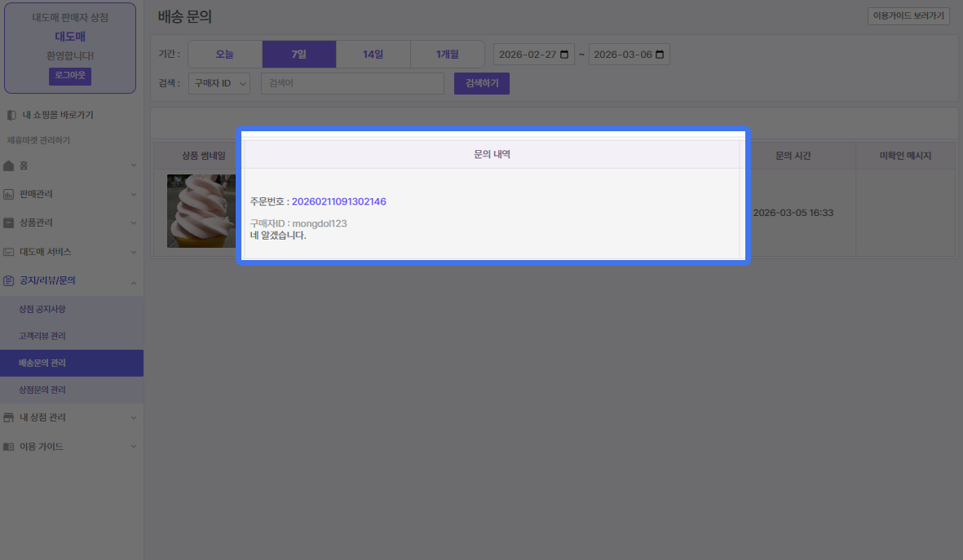Viewport: 963px width, 560px height.
Task: Click the 내 상점 관리 store icon
Action: click(x=9, y=417)
